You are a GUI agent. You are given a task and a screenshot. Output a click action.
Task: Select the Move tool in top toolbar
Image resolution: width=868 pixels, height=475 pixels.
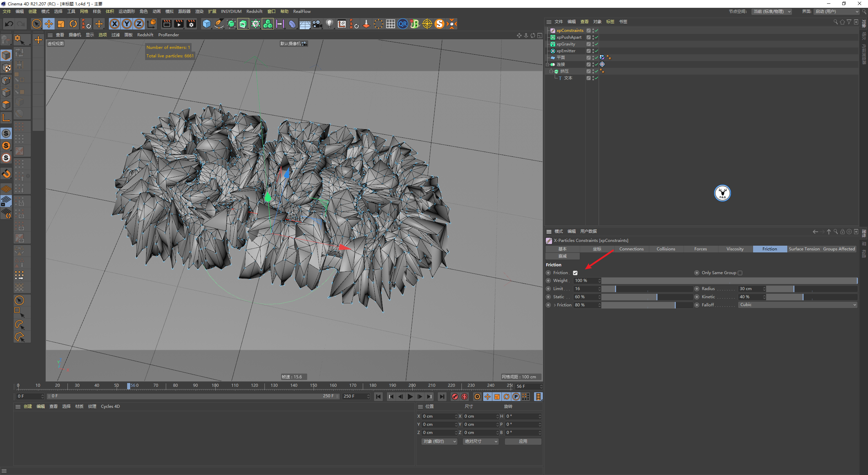click(49, 24)
